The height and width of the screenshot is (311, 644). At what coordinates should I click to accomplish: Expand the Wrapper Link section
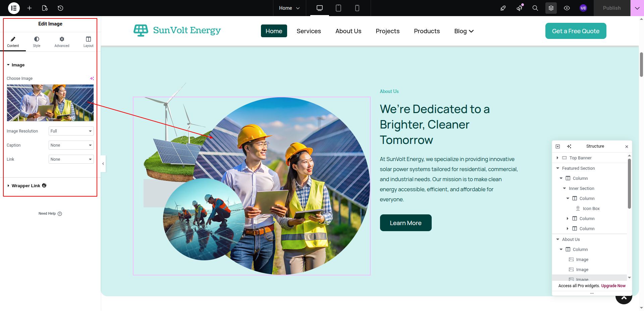tap(26, 186)
